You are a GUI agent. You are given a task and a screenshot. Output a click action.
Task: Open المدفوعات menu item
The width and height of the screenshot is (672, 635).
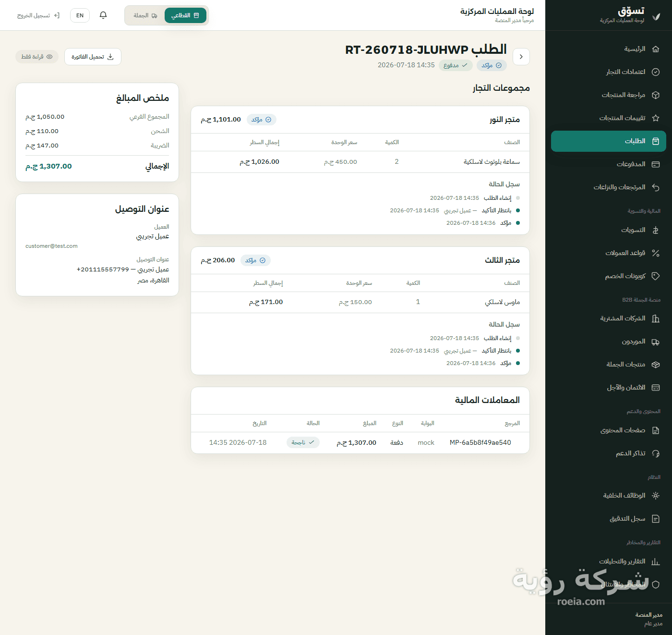click(x=608, y=164)
